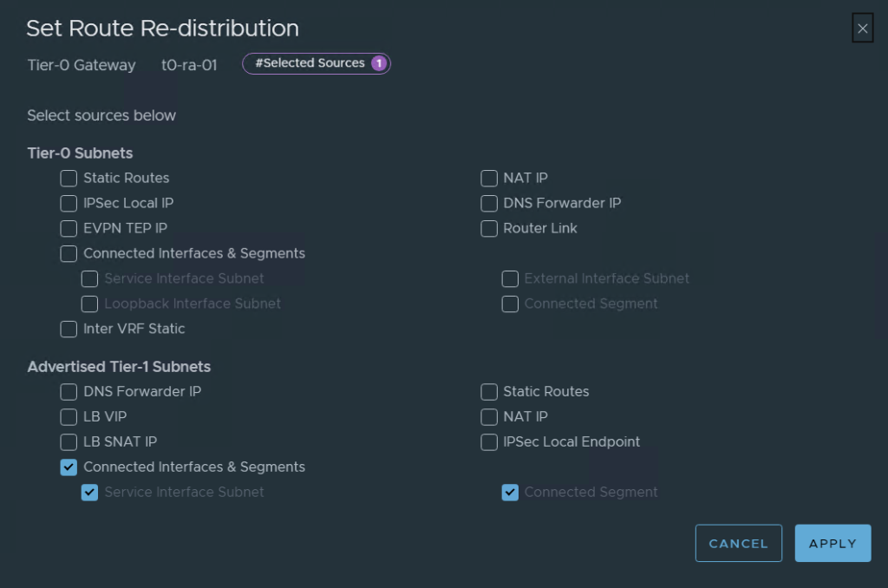Uncheck Service Interface Subnet under Tier-1
This screenshot has width=888, height=588.
coord(89,492)
